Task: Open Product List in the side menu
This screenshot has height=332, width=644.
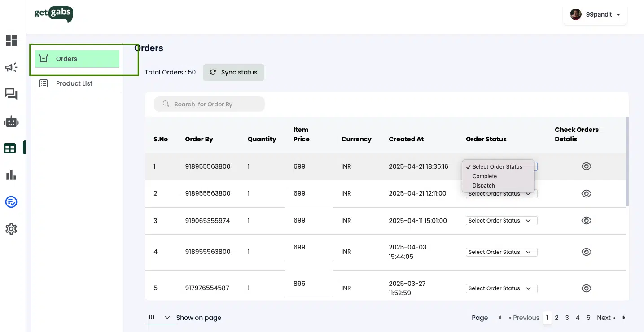Action: pos(77,83)
